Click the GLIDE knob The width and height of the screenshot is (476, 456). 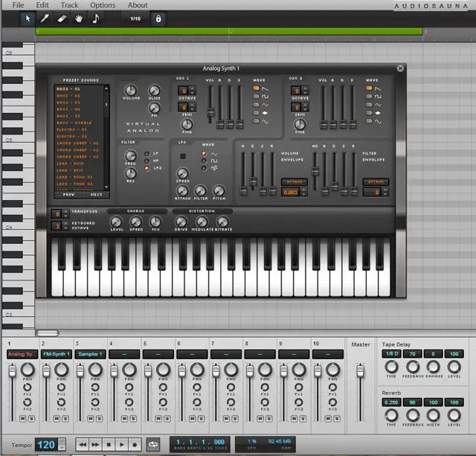(154, 90)
